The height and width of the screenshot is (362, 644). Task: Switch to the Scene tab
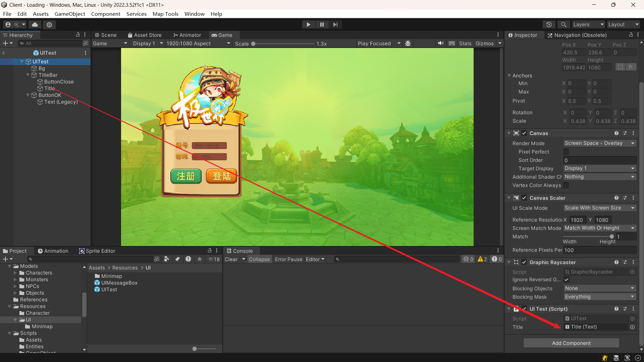[x=106, y=35]
